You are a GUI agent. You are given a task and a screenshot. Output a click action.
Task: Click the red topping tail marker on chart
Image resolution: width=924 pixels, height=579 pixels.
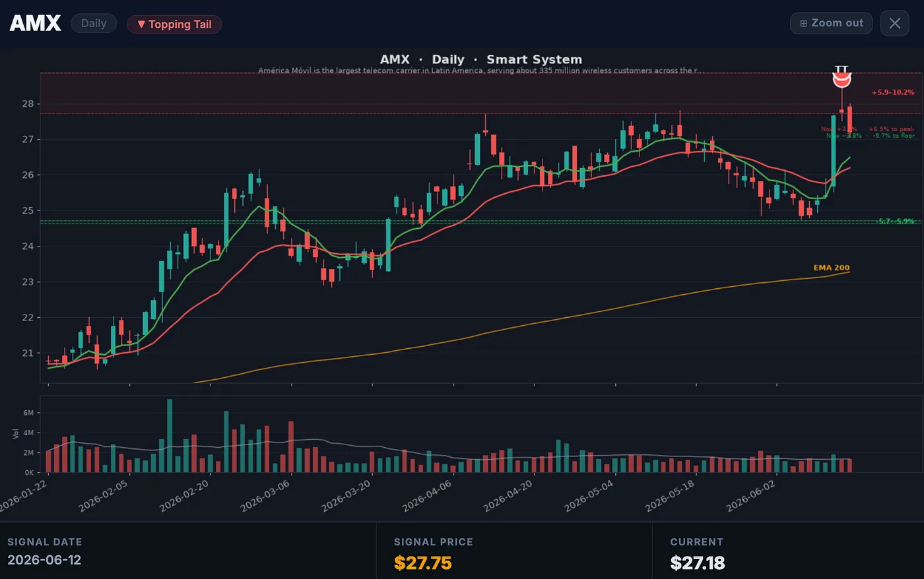[841, 78]
